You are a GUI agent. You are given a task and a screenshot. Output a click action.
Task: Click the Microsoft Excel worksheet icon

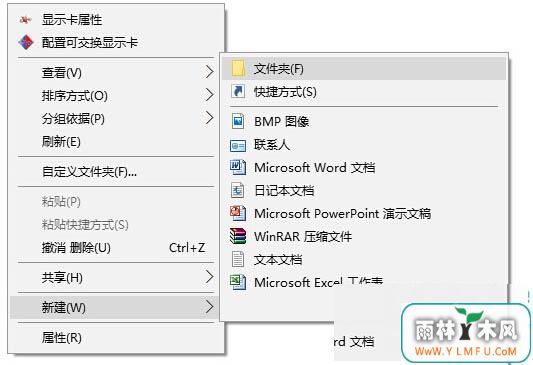click(238, 282)
